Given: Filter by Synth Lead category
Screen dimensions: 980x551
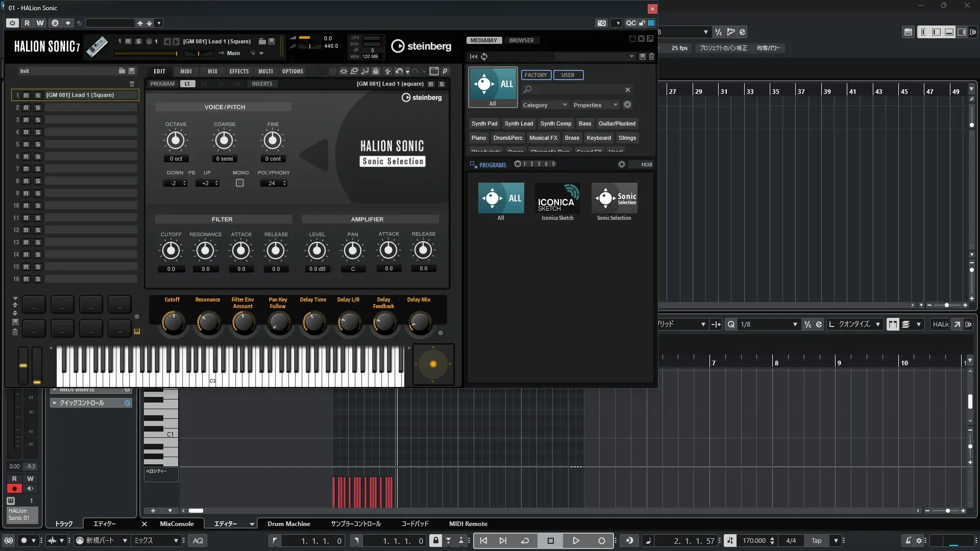Looking at the screenshot, I should (519, 123).
